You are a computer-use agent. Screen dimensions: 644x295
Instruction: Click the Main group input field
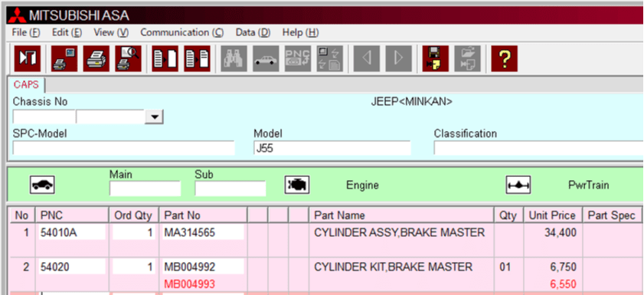point(145,188)
